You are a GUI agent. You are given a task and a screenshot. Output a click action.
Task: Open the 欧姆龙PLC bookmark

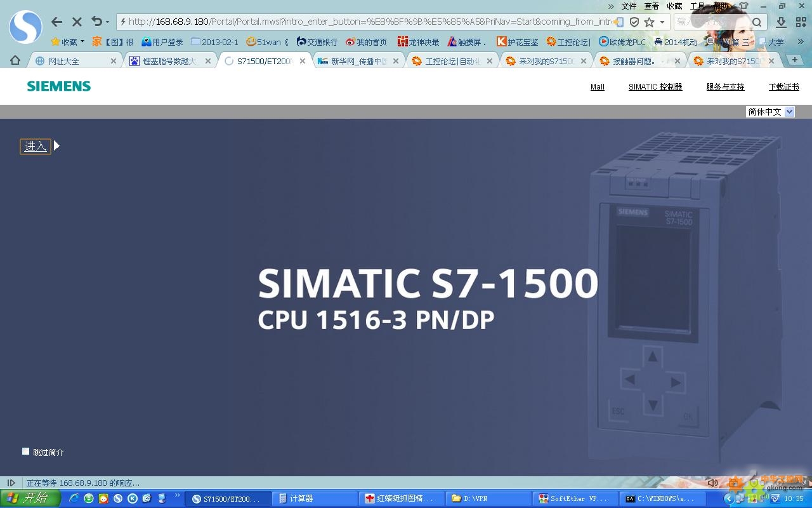point(622,42)
